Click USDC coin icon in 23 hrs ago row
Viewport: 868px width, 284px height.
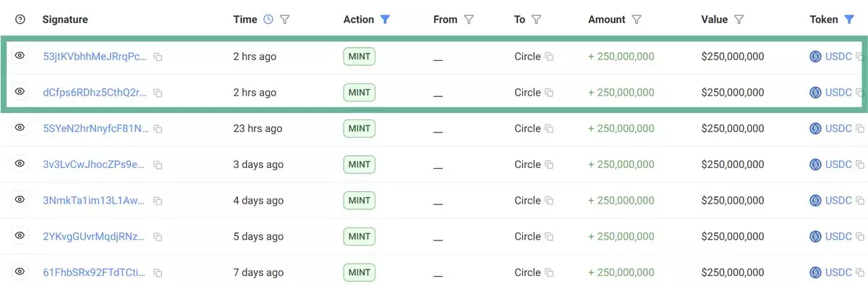[x=815, y=128]
